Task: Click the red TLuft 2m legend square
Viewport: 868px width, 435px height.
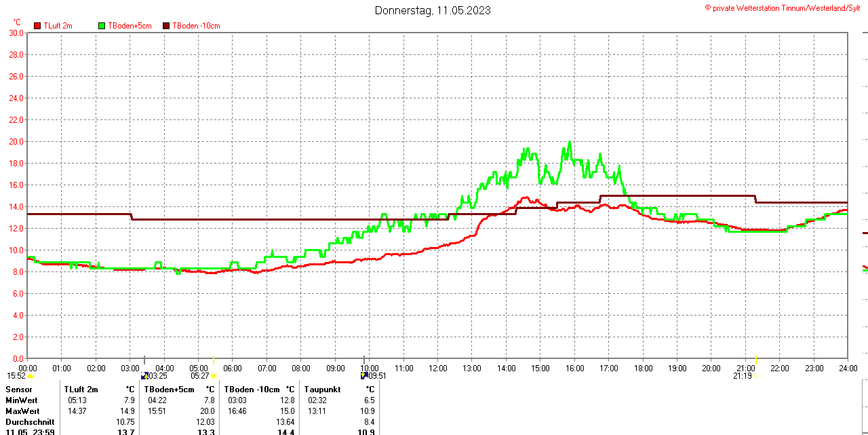Action: [x=38, y=26]
